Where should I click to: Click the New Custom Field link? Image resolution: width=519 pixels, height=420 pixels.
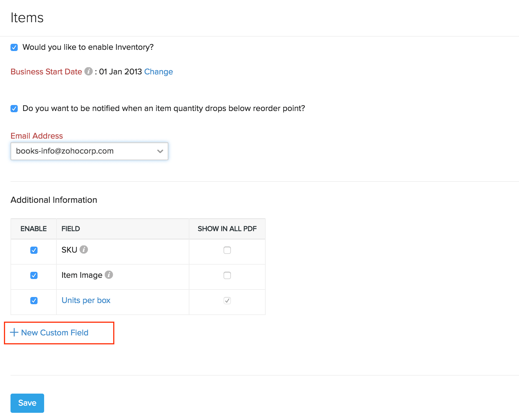tap(55, 333)
